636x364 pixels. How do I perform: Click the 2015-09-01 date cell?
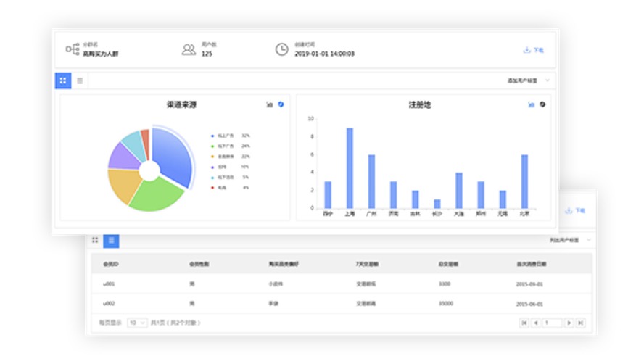coord(529,284)
